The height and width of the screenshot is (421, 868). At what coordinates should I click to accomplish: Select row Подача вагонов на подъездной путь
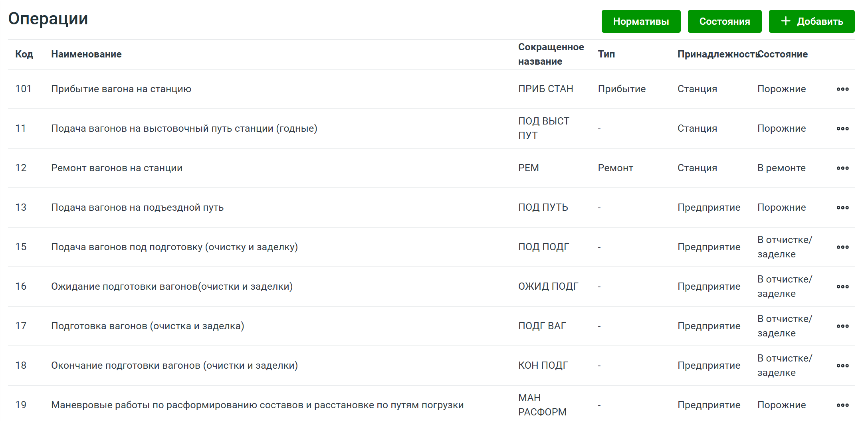[137, 208]
